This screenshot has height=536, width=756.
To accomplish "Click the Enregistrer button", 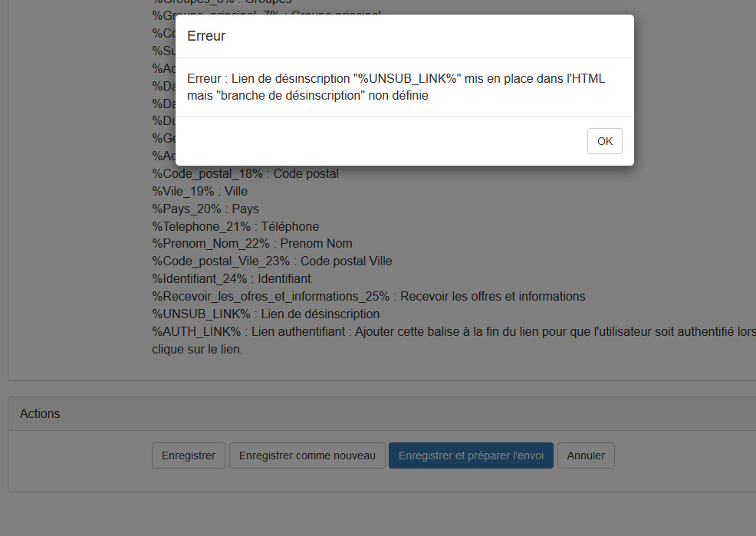I will click(189, 455).
